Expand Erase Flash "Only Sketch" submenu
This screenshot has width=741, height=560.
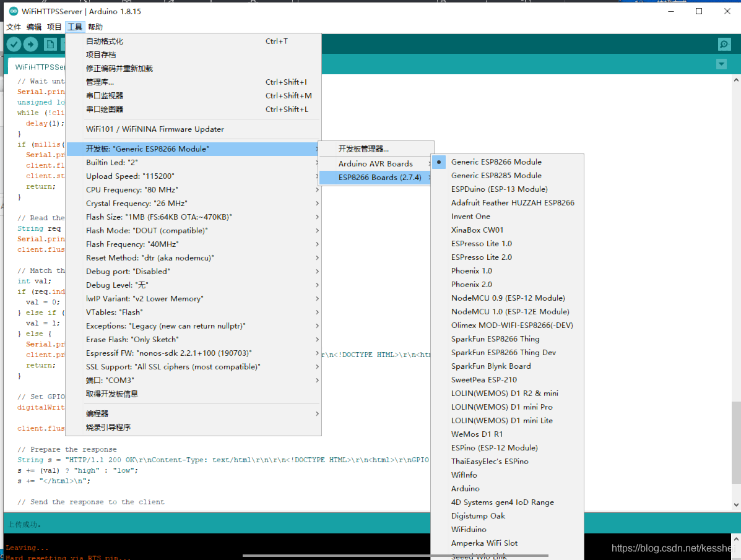point(194,340)
